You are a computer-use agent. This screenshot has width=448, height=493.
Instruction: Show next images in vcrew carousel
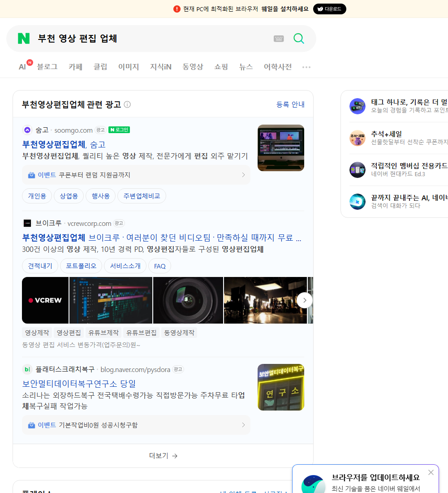[x=305, y=300]
